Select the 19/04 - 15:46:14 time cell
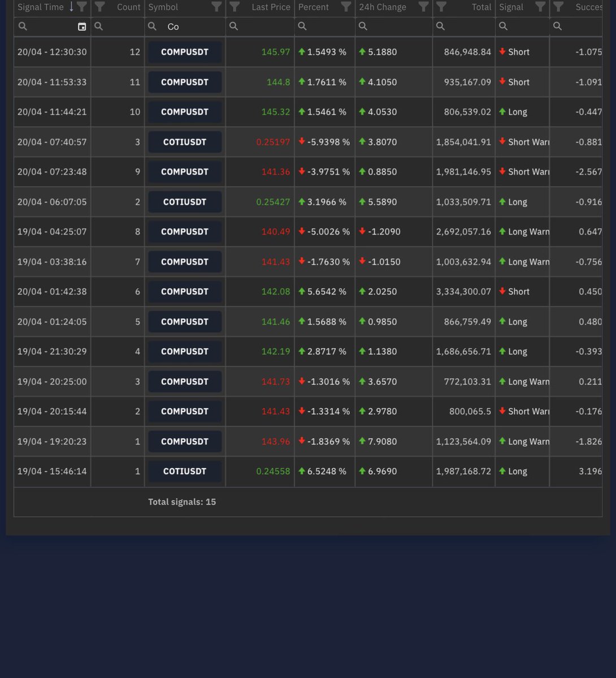Viewport: 616px width, 678px height. coord(52,471)
